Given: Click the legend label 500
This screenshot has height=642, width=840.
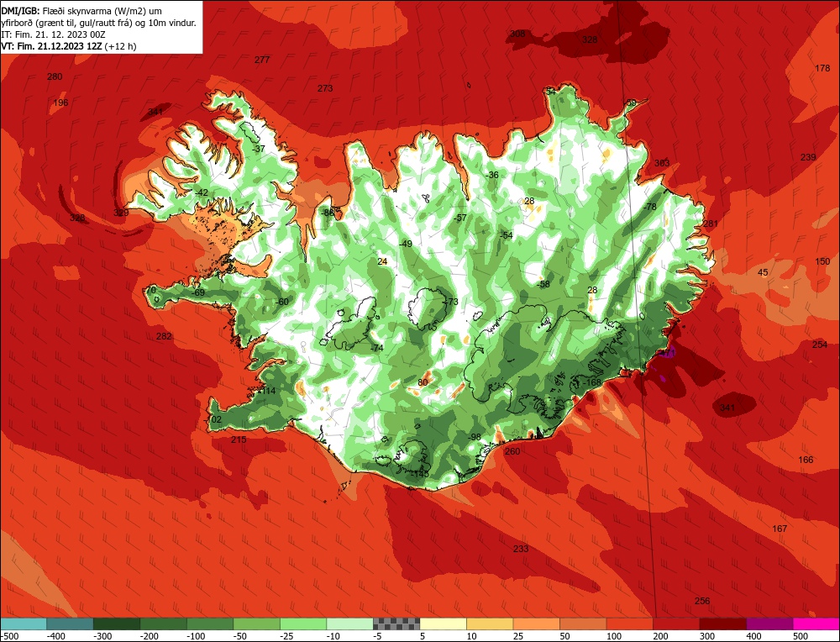Looking at the screenshot, I should 801,636.
